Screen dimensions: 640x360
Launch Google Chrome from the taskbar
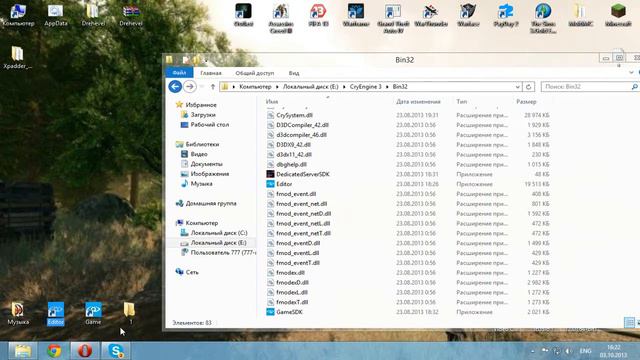54,351
